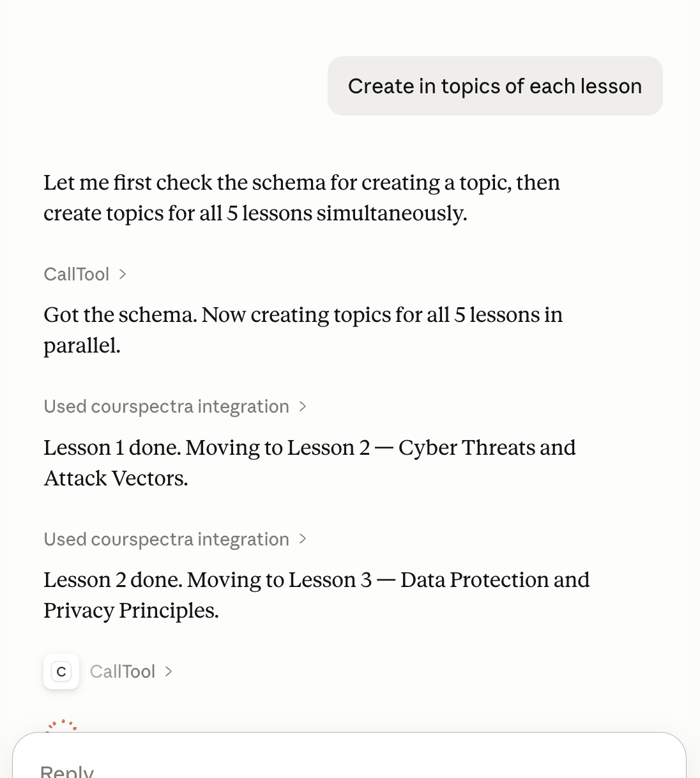Expand second "Used courspectra integration" chevron
This screenshot has height=778, width=700.
[303, 539]
